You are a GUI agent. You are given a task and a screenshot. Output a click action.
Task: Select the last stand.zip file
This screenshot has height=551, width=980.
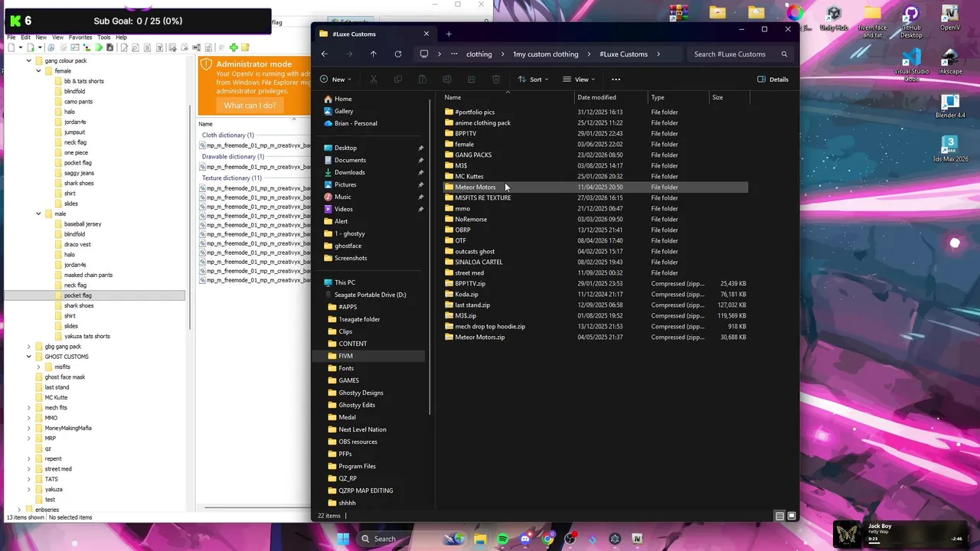[472, 305]
